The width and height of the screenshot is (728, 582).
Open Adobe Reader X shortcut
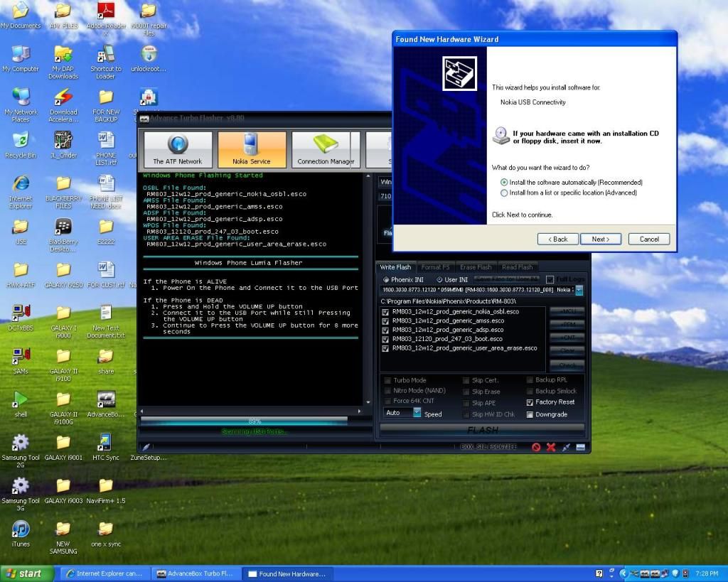point(106,18)
